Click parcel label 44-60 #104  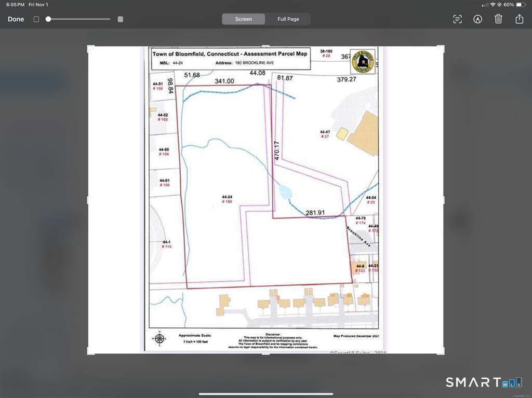coord(164,152)
